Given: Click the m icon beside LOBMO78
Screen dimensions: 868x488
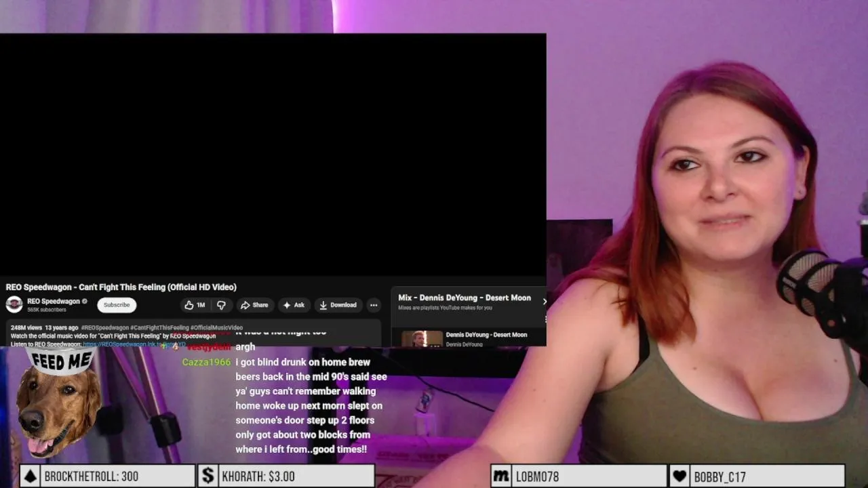Looking at the screenshot, I should click(501, 476).
